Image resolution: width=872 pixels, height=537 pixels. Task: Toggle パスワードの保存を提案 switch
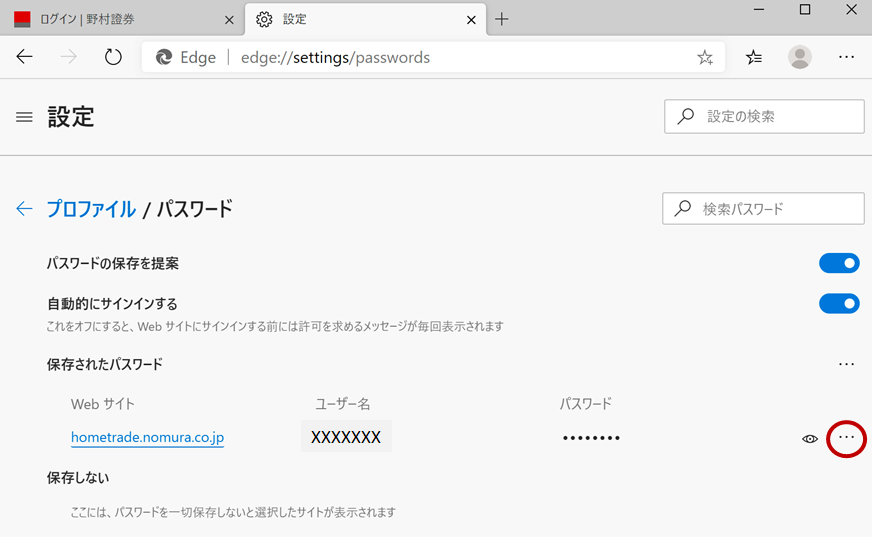[x=839, y=263]
